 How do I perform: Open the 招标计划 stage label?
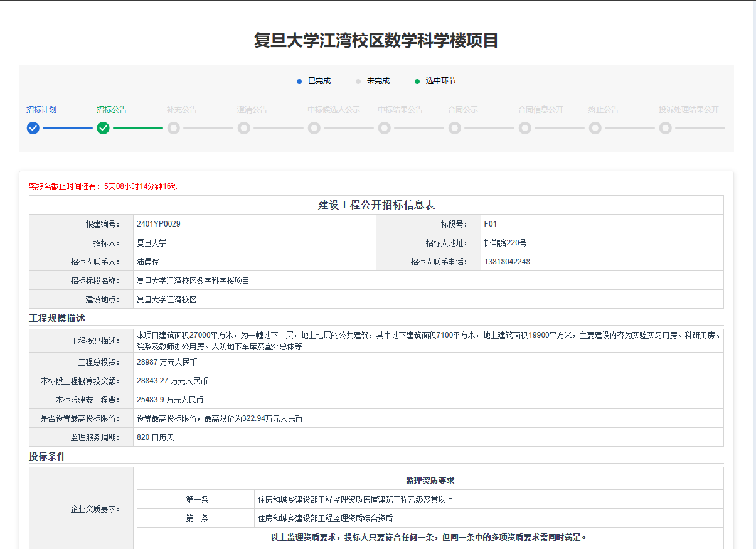pyautogui.click(x=41, y=110)
